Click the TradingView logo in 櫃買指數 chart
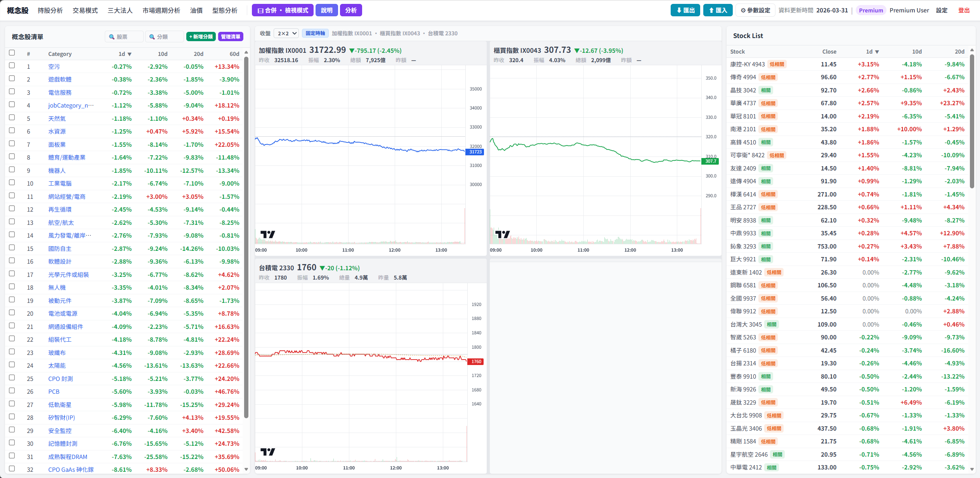 [503, 234]
